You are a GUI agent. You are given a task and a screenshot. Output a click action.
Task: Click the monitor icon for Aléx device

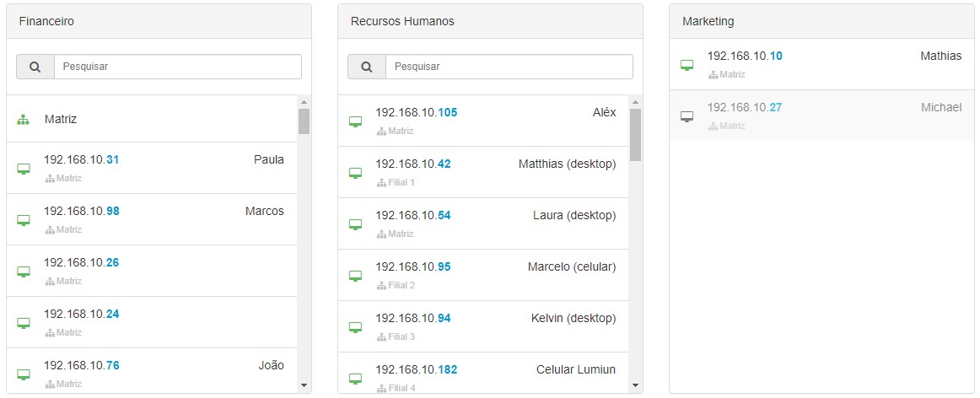(355, 121)
